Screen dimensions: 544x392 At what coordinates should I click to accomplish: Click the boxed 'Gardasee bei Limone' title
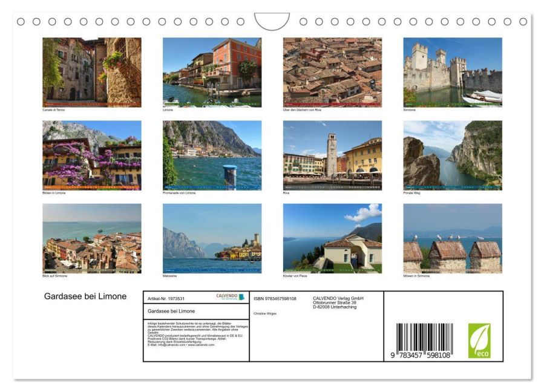point(171,311)
